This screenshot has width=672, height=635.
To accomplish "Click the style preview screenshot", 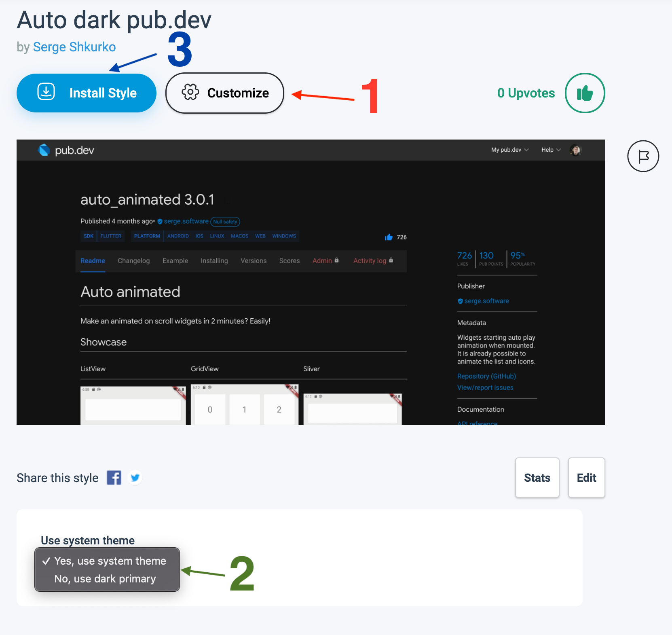I will 311,282.
